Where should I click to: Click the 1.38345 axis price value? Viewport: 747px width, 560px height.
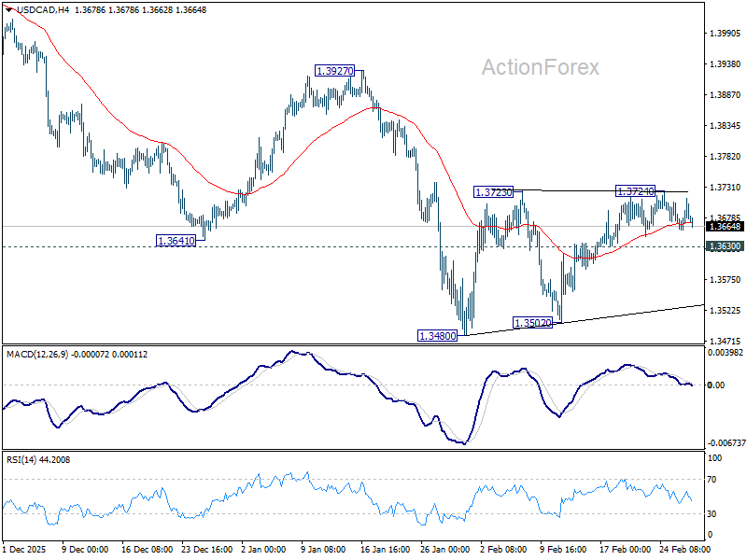point(726,126)
